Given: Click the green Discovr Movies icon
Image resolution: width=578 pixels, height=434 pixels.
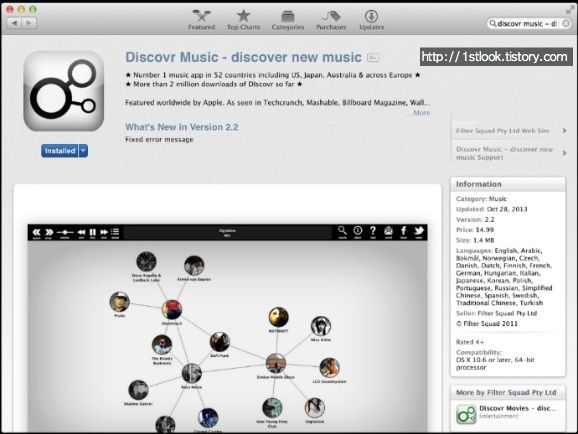Looking at the screenshot, I should click(x=466, y=414).
